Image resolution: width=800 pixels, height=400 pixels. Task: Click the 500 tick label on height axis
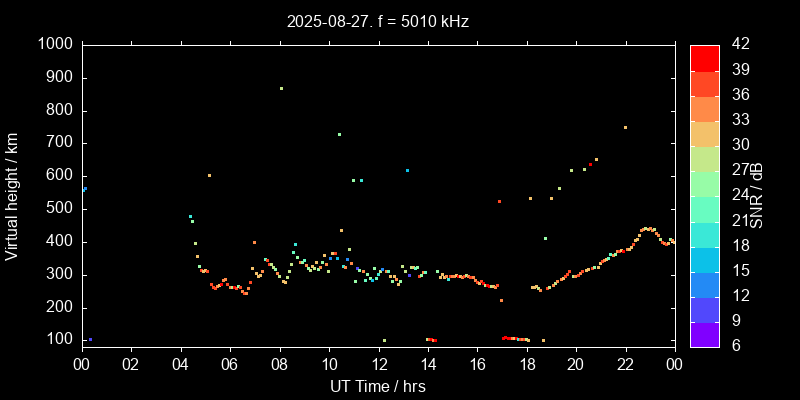(59, 209)
